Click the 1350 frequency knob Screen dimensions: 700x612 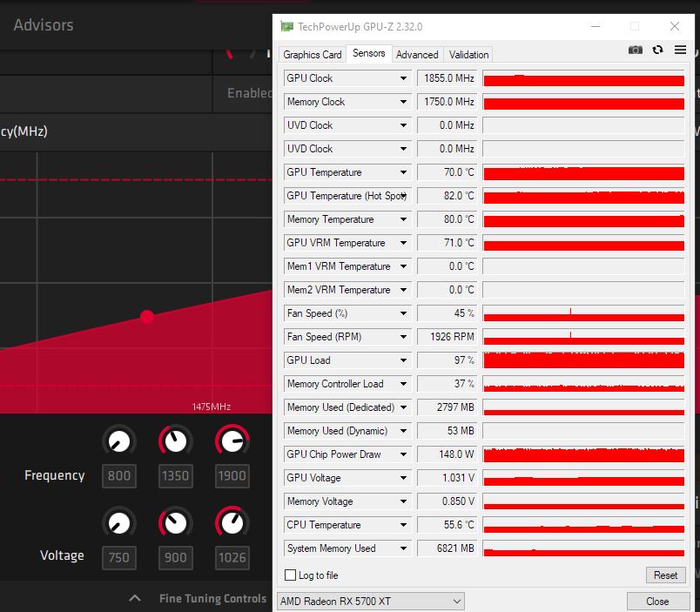point(176,441)
